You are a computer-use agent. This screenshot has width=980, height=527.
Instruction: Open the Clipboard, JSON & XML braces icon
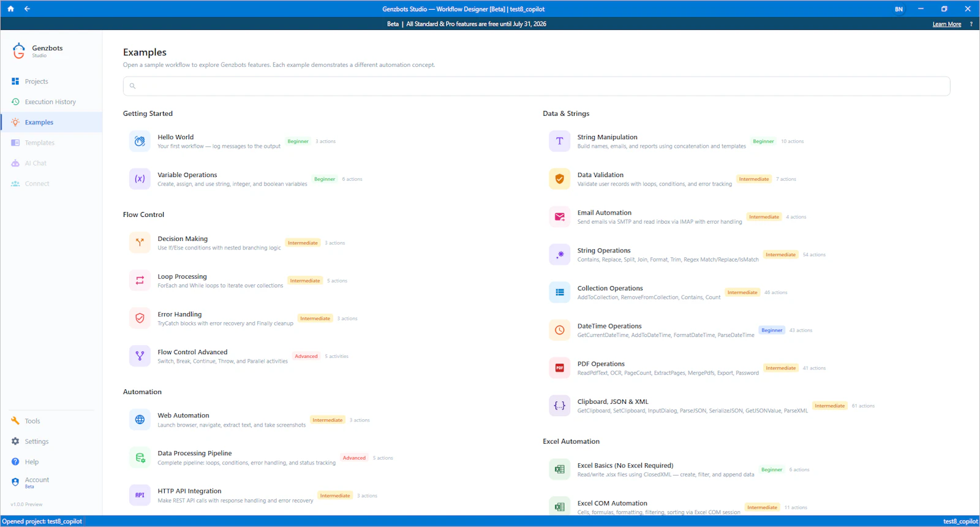[559, 406]
